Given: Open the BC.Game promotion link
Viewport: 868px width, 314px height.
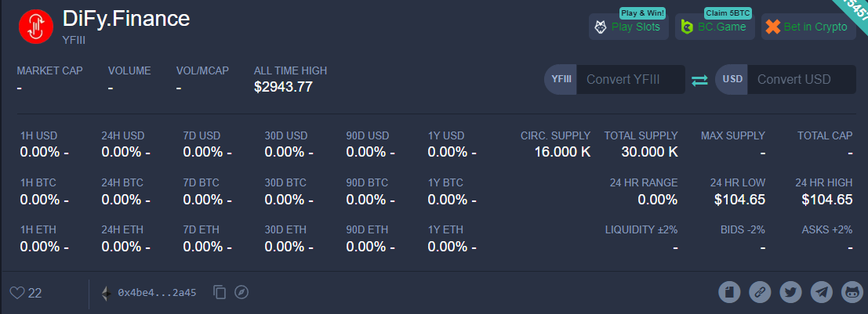Looking at the screenshot, I should pos(714,27).
